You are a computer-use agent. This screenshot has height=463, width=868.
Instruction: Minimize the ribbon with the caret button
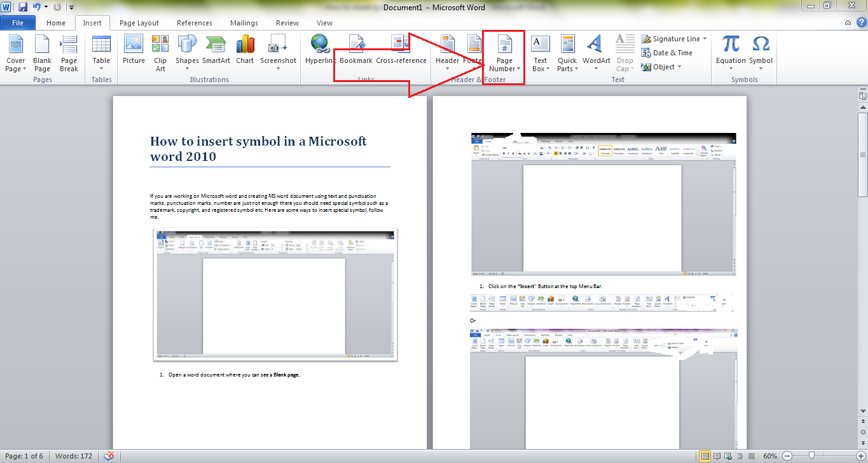[848, 22]
